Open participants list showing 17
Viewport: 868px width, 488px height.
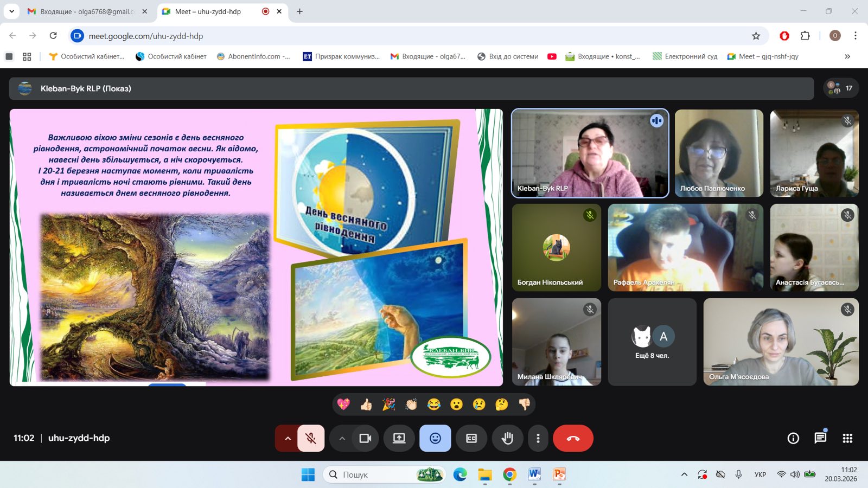point(841,88)
